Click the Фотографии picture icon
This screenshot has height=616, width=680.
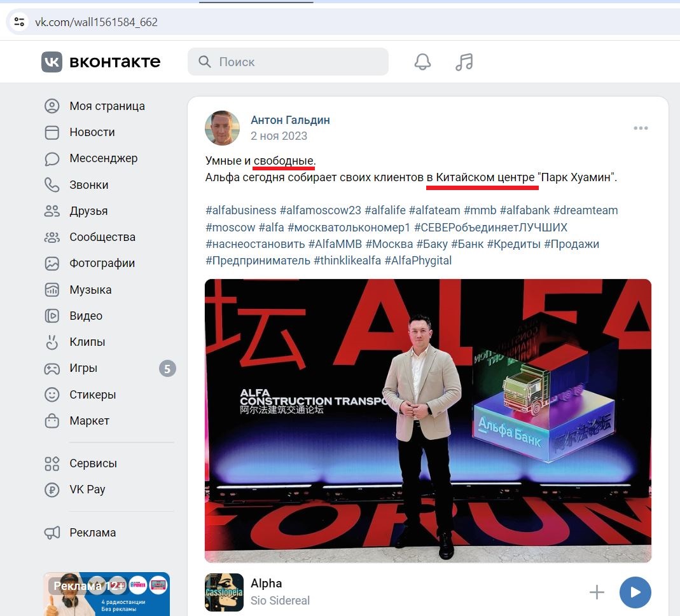tap(52, 263)
